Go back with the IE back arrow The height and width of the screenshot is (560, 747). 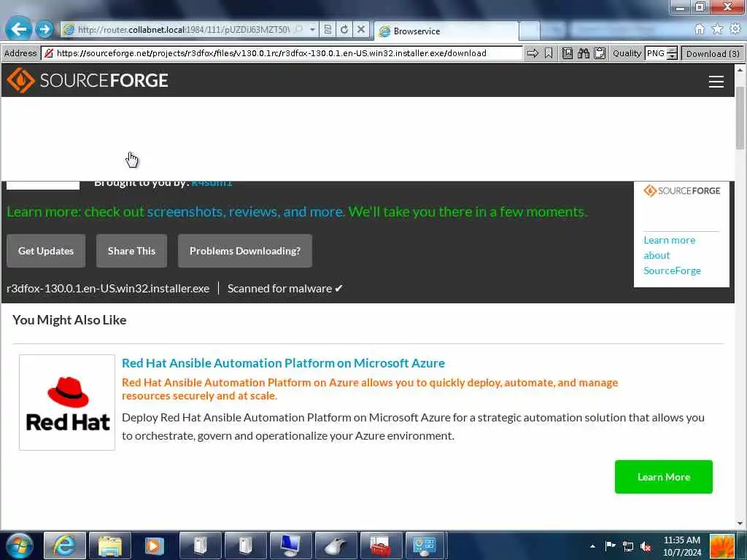18,29
